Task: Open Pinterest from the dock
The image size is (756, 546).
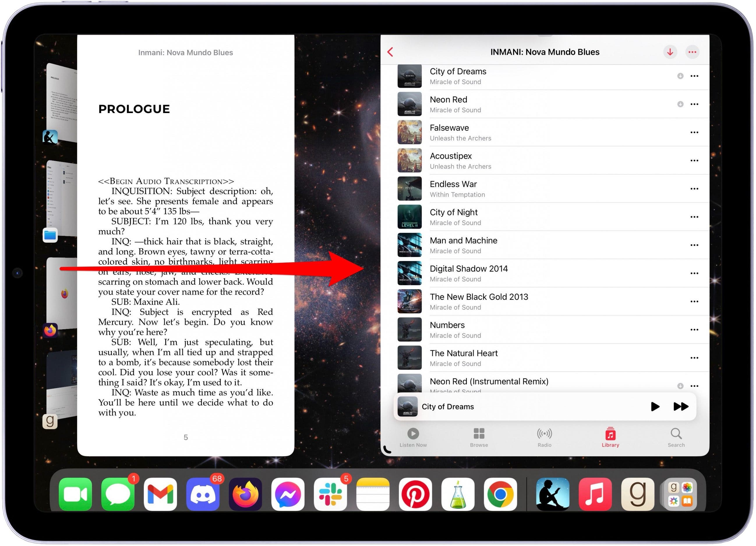Action: (415, 494)
